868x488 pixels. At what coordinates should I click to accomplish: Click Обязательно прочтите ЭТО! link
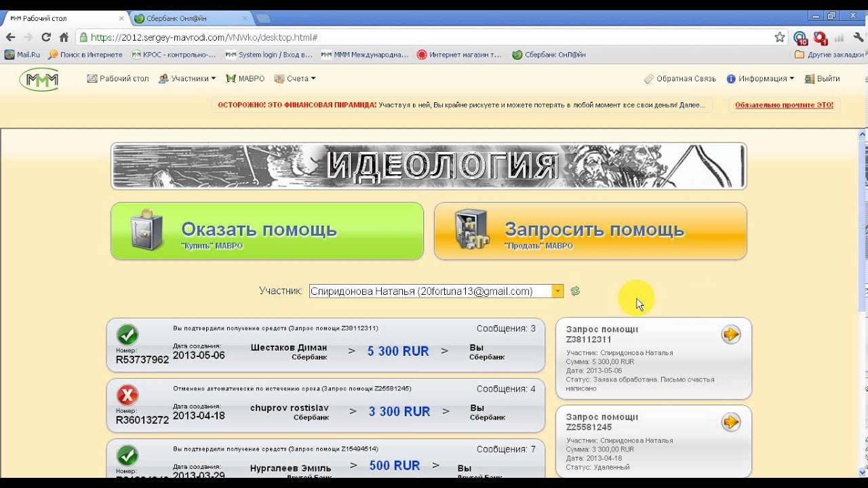pyautogui.click(x=784, y=105)
